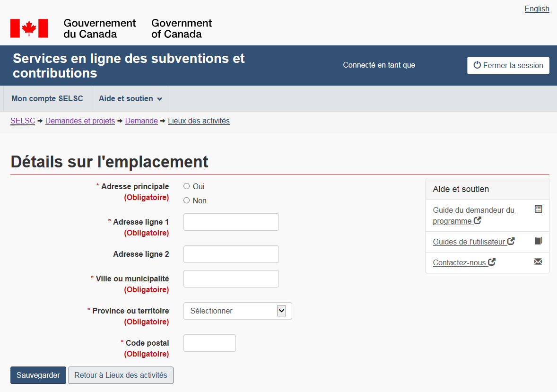The image size is (557, 392).
Task: Click Retour à Lieux des activités button
Action: [x=121, y=375]
